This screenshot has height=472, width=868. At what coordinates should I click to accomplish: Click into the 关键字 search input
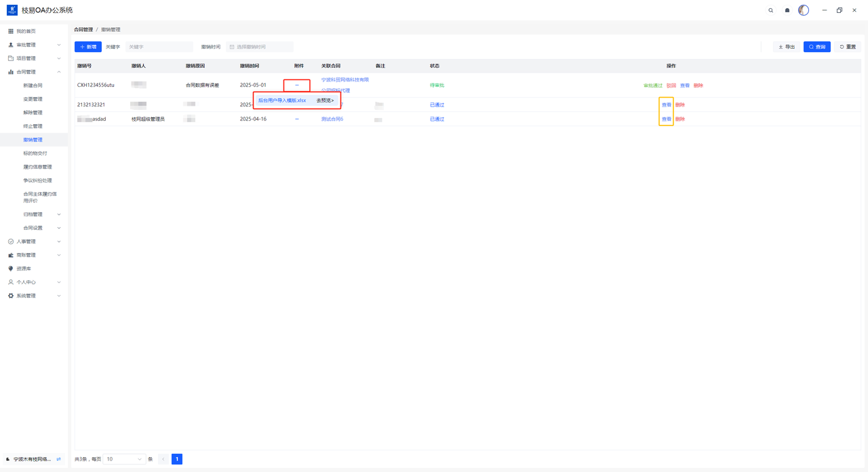pyautogui.click(x=159, y=47)
